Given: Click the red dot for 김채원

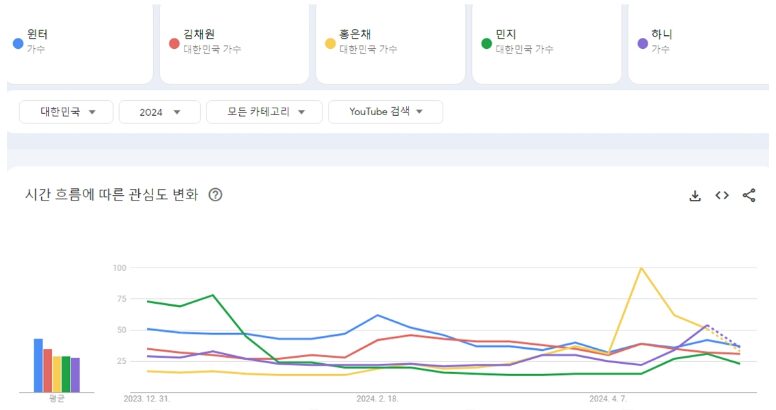Looking at the screenshot, I should (174, 43).
